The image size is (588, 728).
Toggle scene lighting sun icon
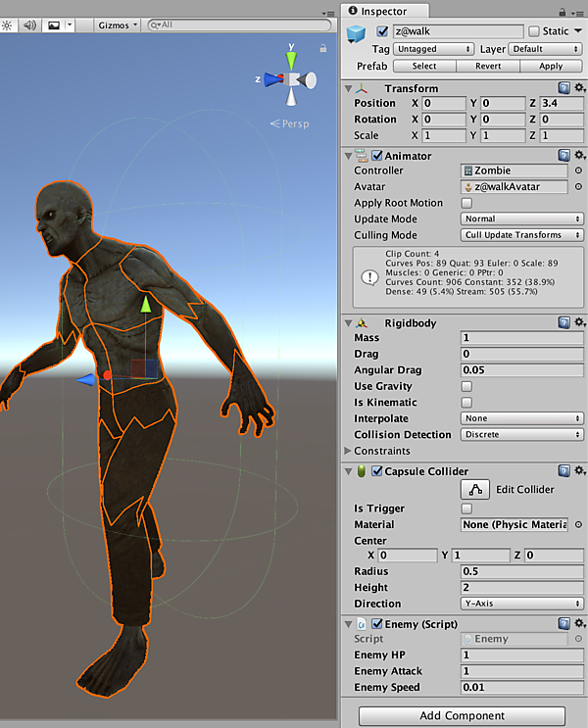(x=8, y=24)
